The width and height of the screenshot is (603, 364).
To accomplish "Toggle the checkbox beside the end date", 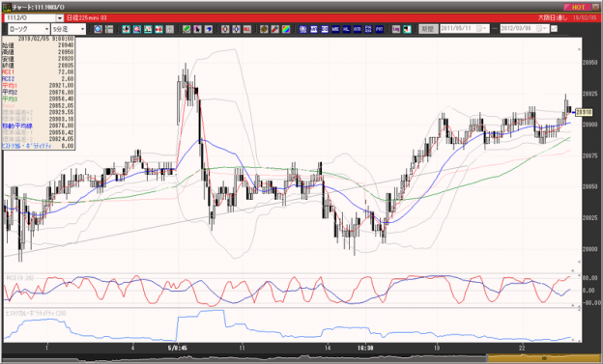I will pyautogui.click(x=554, y=28).
